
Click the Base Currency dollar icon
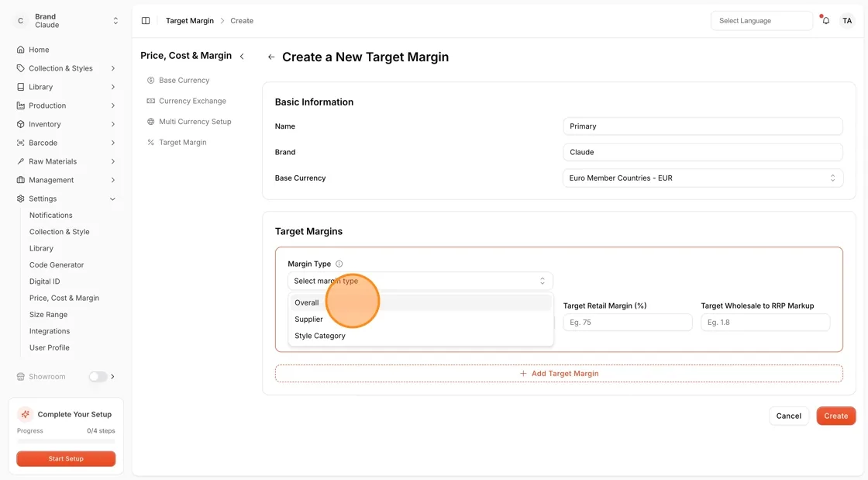(150, 81)
